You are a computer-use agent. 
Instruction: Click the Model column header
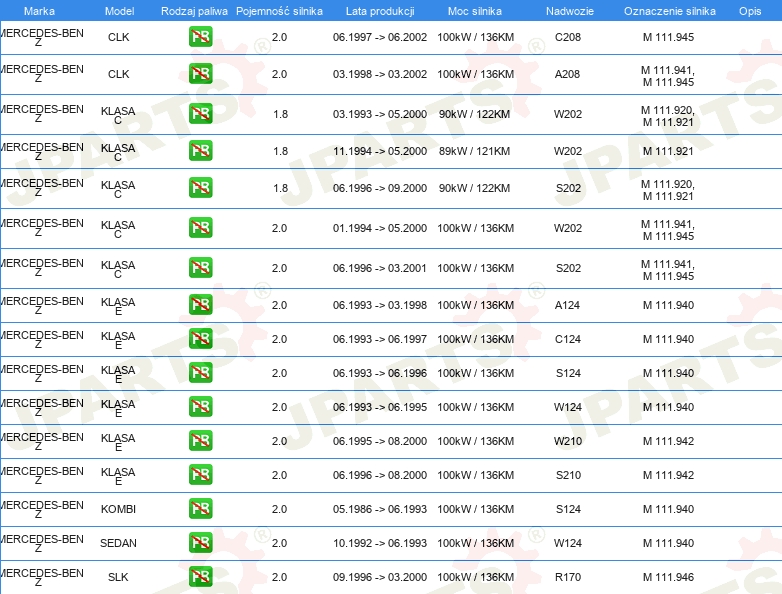pyautogui.click(x=119, y=11)
